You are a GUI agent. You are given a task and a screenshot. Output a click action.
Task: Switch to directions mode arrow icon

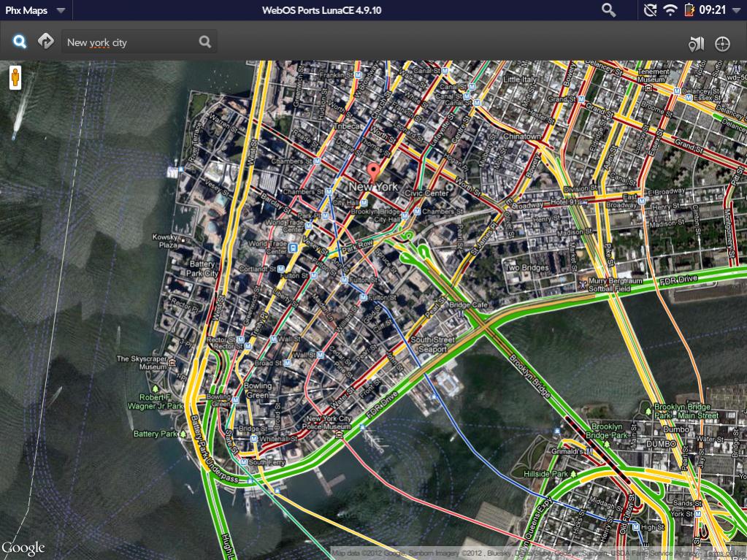pos(46,42)
